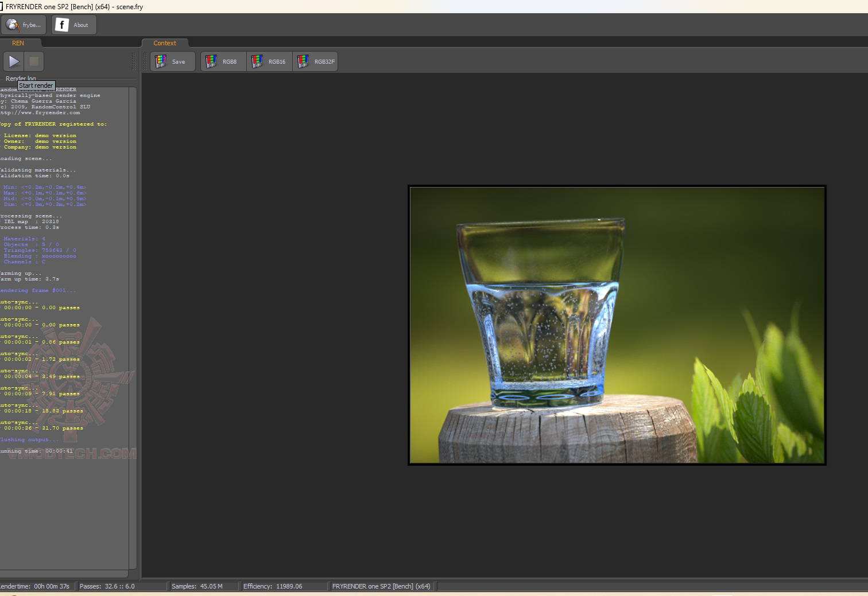Open the frybench globe icon button
The width and height of the screenshot is (868, 596).
(x=24, y=25)
